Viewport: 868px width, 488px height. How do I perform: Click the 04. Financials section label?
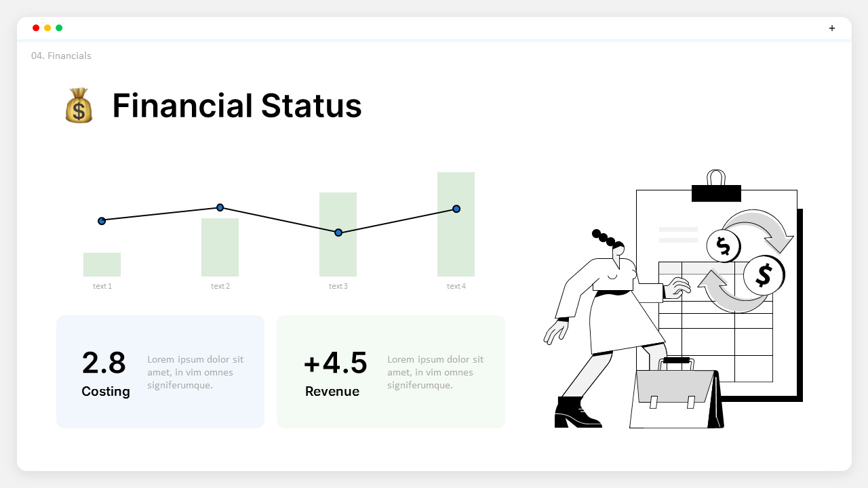click(61, 56)
